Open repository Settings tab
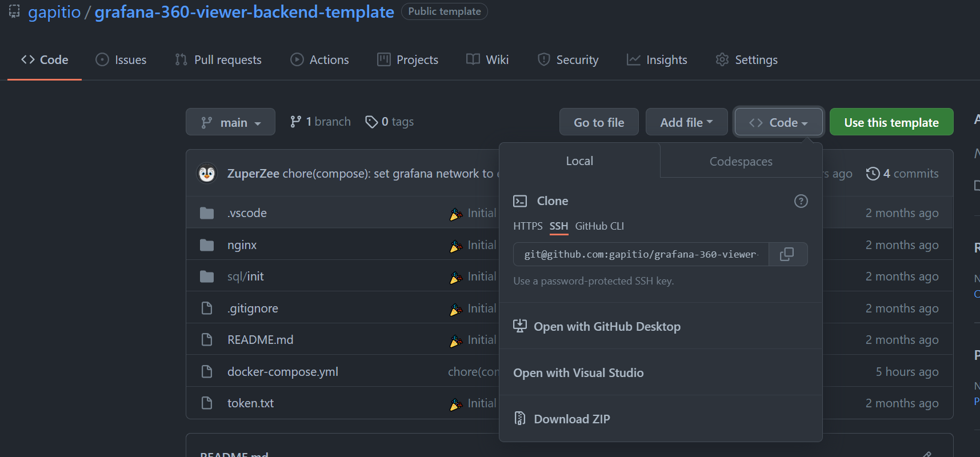 pos(746,59)
